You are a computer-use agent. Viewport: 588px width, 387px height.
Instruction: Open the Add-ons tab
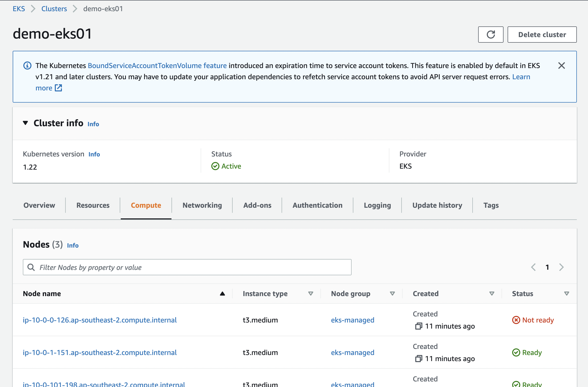point(257,205)
